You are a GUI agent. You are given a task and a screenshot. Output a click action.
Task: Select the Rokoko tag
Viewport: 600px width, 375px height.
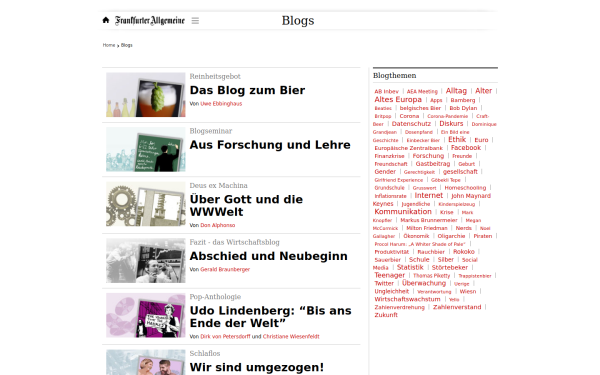tap(464, 252)
